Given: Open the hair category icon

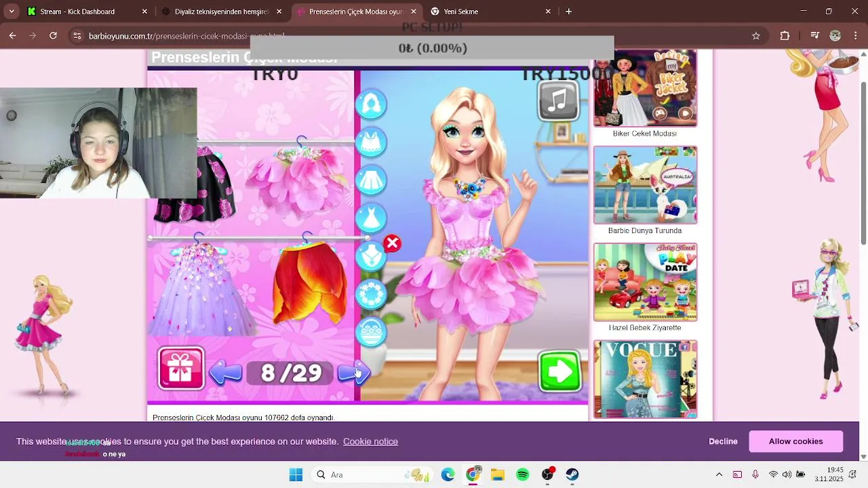Looking at the screenshot, I should tap(371, 104).
